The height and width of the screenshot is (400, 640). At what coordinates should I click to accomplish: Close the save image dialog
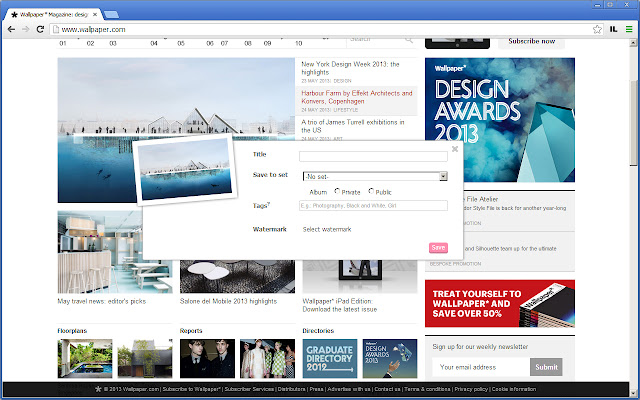455,149
